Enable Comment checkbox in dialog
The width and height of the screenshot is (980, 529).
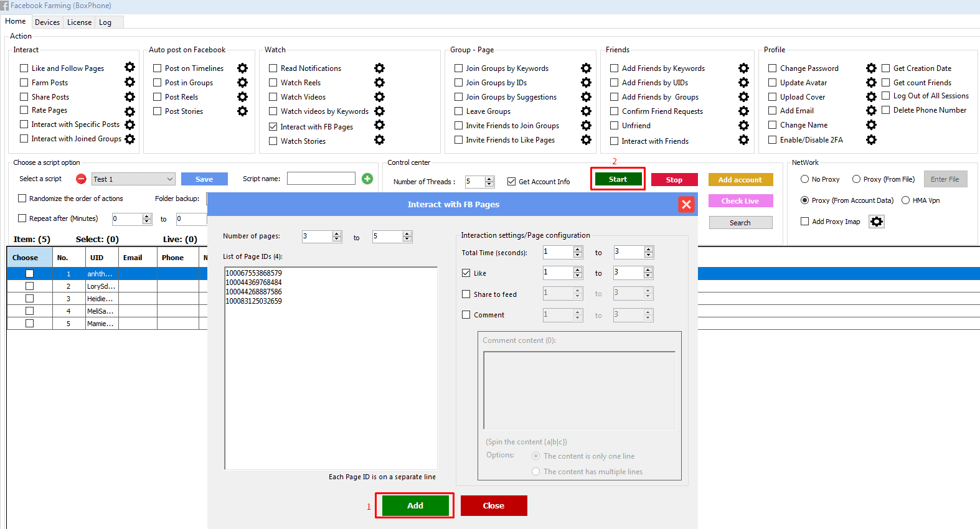(466, 315)
